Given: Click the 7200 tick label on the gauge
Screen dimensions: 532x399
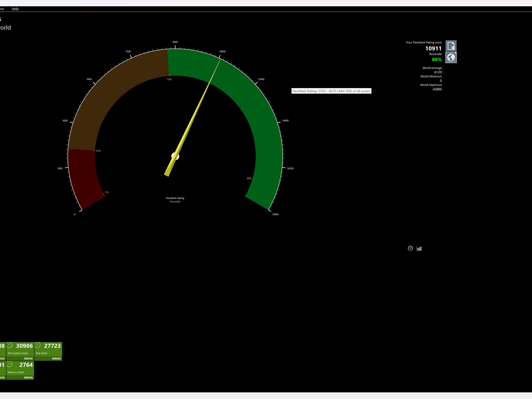Looking at the screenshot, I should pyautogui.click(x=128, y=51).
